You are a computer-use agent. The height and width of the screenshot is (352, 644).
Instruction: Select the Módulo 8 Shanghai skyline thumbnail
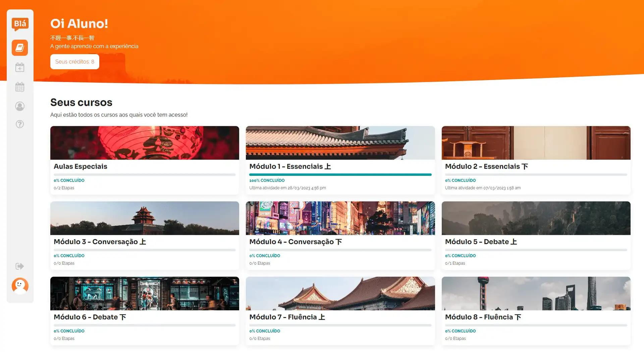536,293
